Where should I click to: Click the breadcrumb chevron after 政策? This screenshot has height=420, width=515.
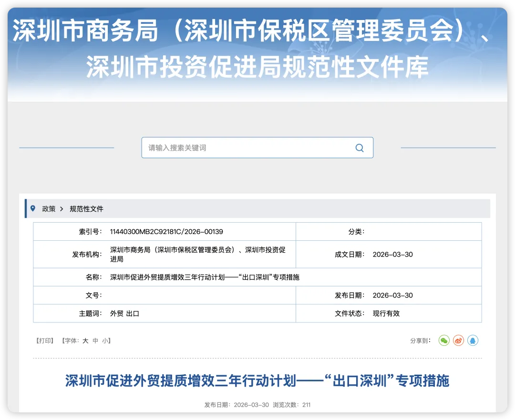click(62, 209)
